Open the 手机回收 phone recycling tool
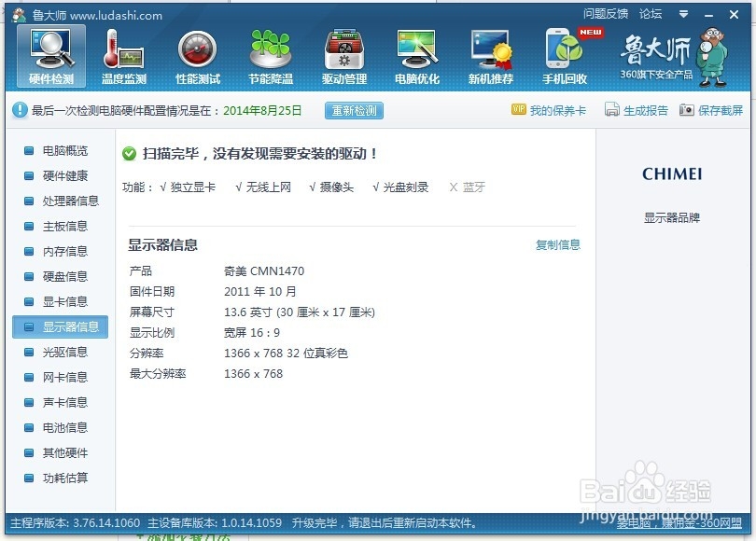 pyautogui.click(x=564, y=54)
